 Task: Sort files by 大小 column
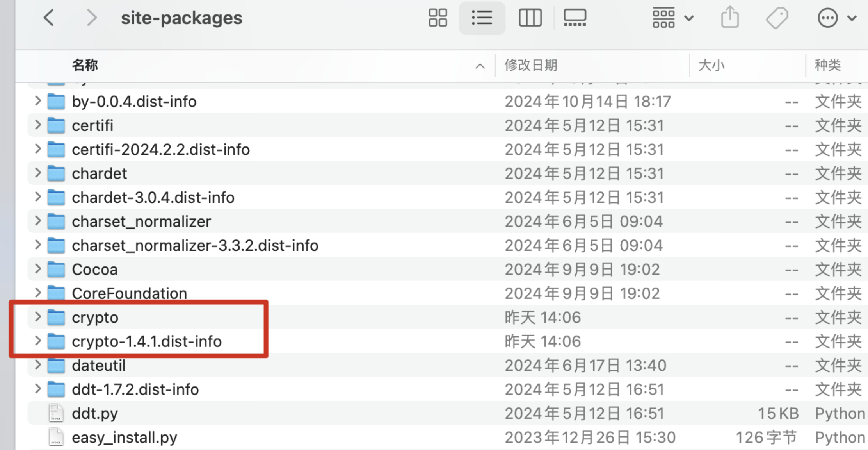(x=711, y=65)
